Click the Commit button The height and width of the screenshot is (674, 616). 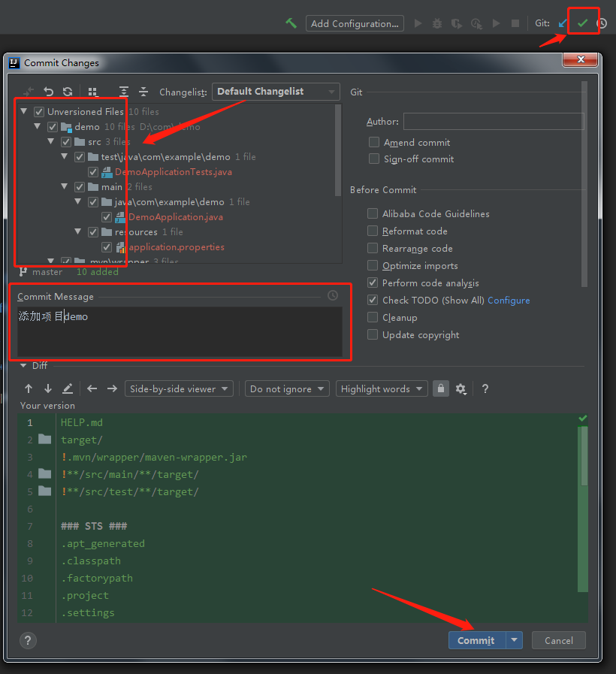tap(477, 640)
